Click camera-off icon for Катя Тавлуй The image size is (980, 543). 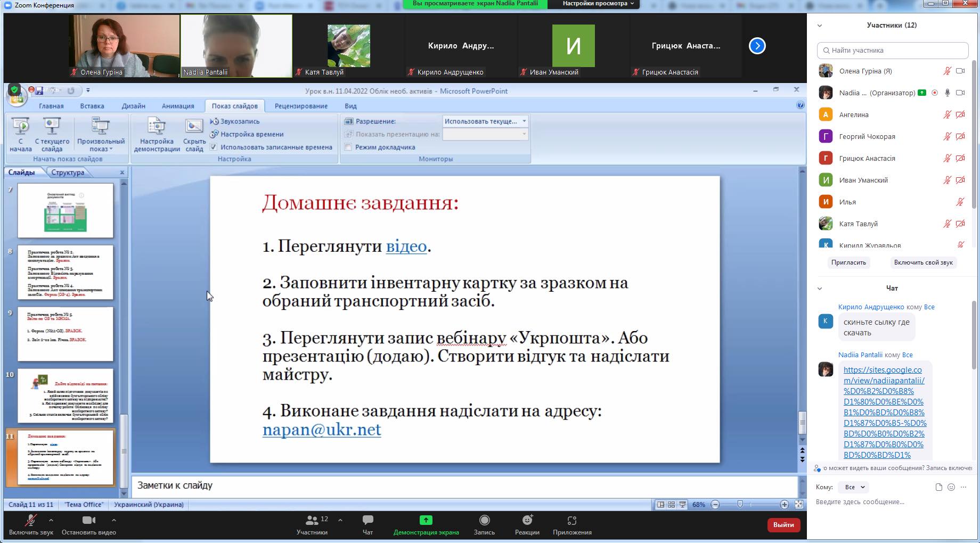(960, 224)
